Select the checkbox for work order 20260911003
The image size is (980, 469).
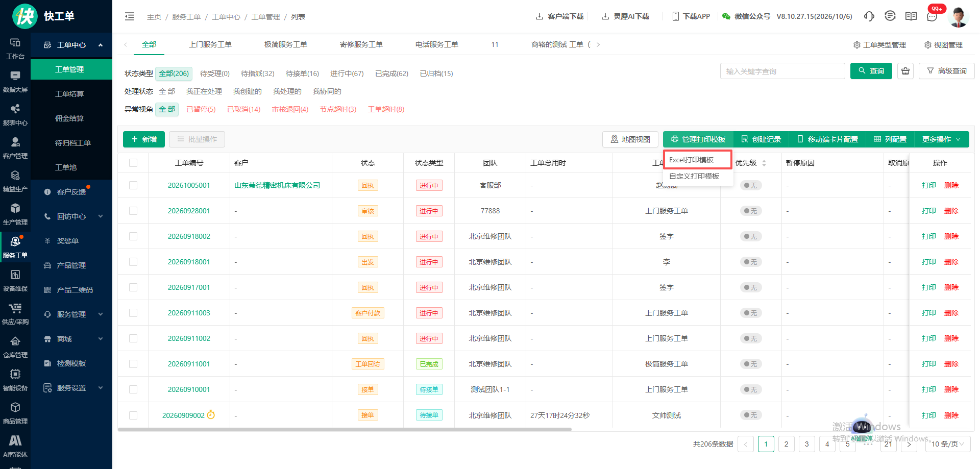(x=133, y=313)
